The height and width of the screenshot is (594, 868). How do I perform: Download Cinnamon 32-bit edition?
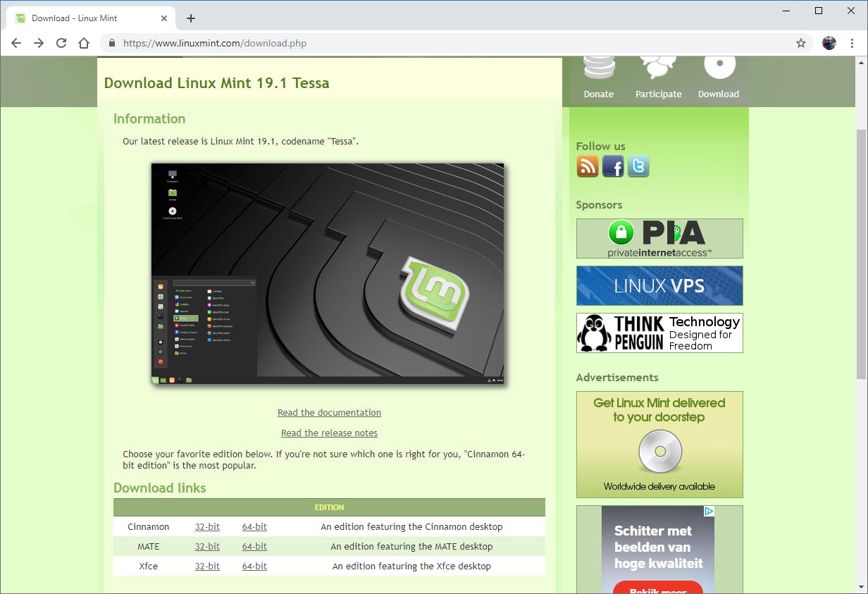(x=207, y=526)
